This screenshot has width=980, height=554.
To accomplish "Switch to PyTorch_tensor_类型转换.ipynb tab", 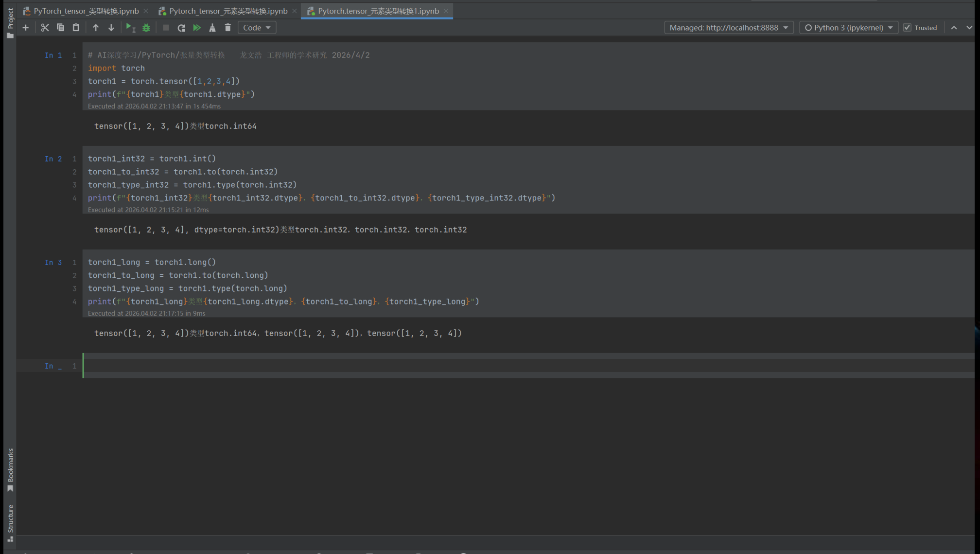I will (86, 11).
